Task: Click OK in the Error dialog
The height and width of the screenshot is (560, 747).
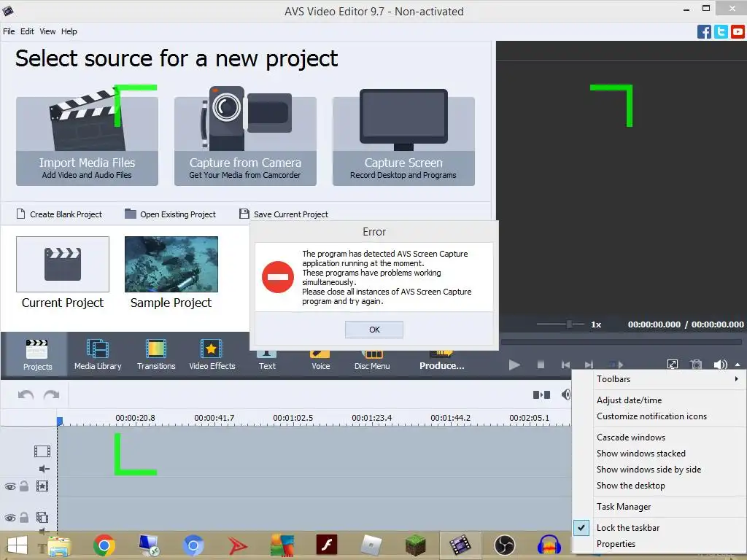Action: [x=374, y=330]
